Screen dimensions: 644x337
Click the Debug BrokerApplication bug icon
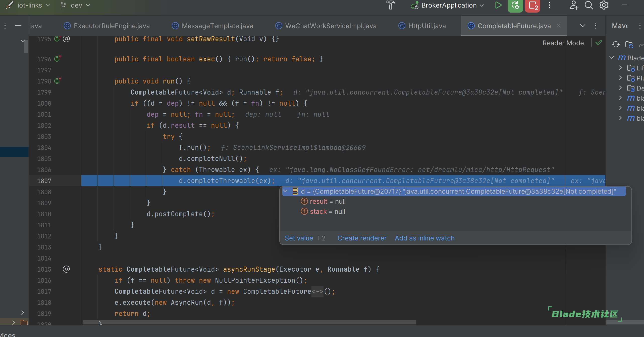pos(515,5)
